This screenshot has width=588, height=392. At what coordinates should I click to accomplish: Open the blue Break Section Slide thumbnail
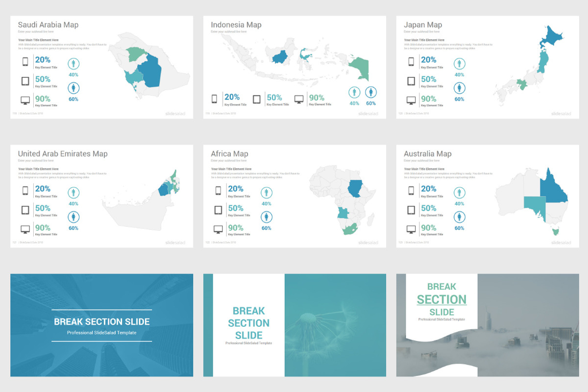(x=102, y=325)
